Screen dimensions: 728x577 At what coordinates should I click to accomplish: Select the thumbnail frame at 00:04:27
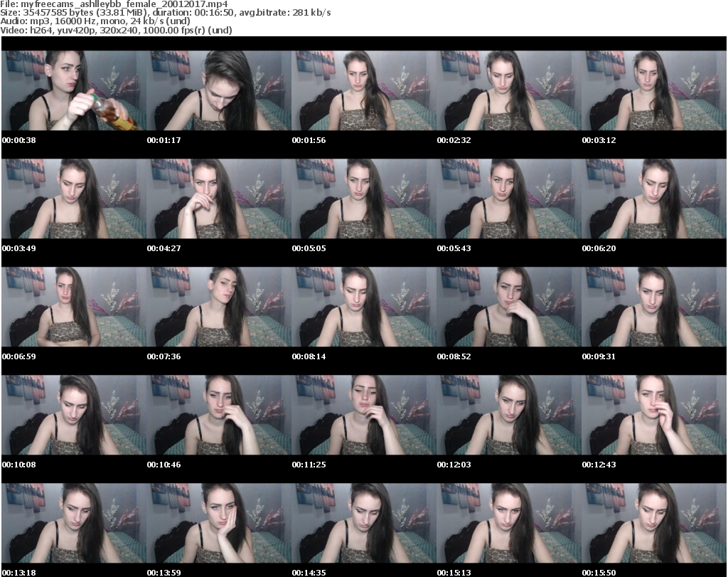219,198
